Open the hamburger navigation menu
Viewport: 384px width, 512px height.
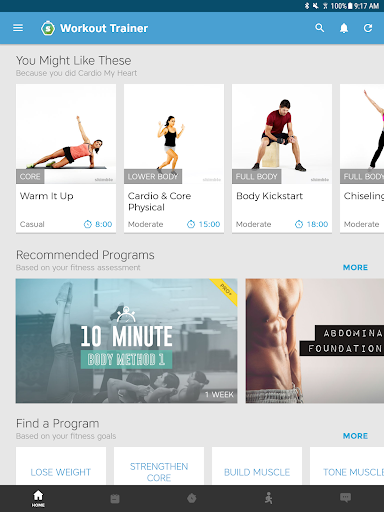[18, 28]
